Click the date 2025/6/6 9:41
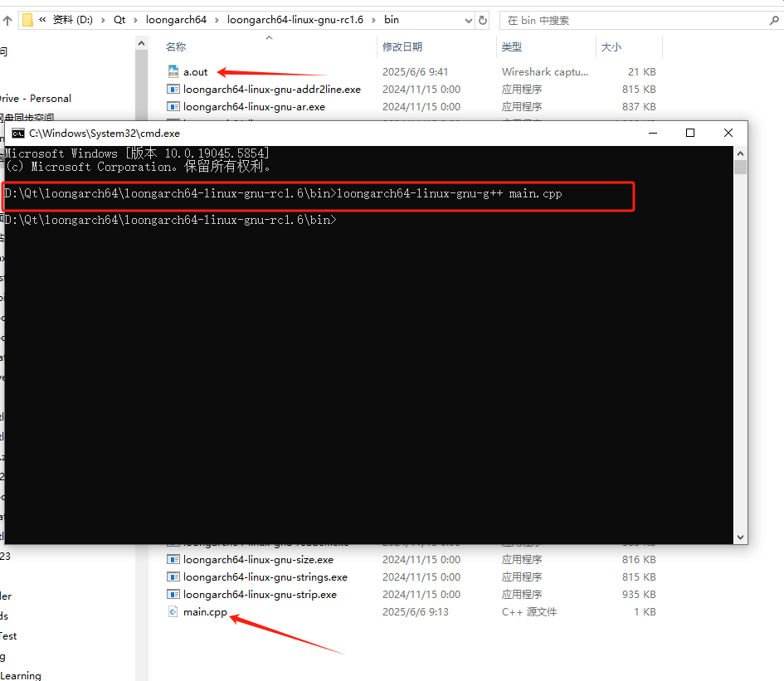 (415, 72)
